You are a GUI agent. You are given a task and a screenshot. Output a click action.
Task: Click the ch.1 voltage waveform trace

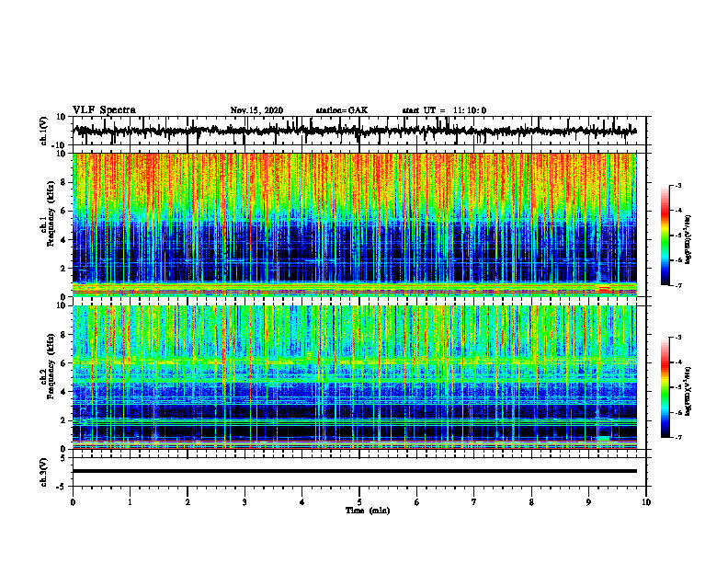tap(355, 131)
